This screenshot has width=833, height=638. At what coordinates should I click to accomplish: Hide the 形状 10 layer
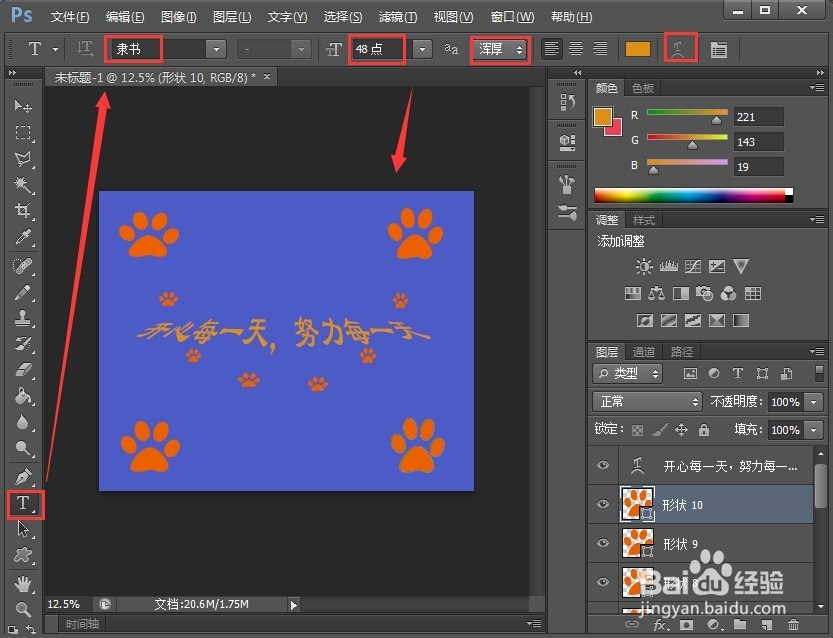(x=603, y=504)
